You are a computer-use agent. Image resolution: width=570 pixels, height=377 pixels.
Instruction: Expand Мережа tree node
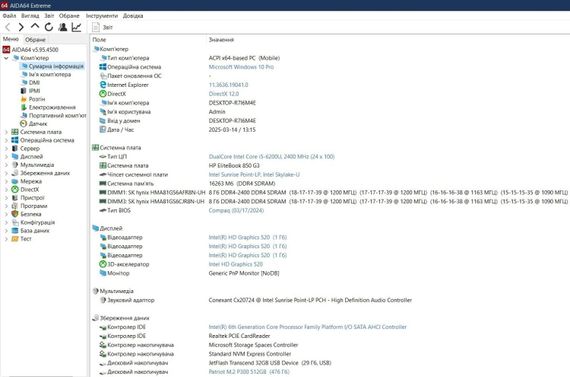(x=6, y=181)
